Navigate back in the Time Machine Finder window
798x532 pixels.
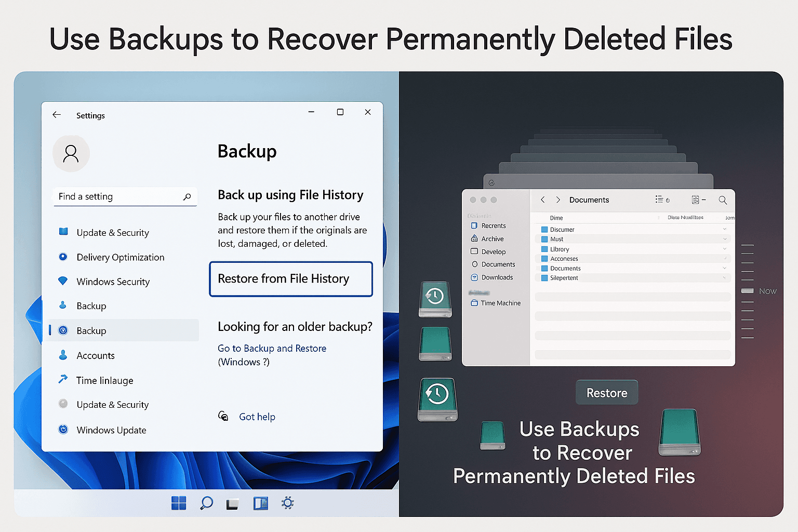(x=543, y=199)
